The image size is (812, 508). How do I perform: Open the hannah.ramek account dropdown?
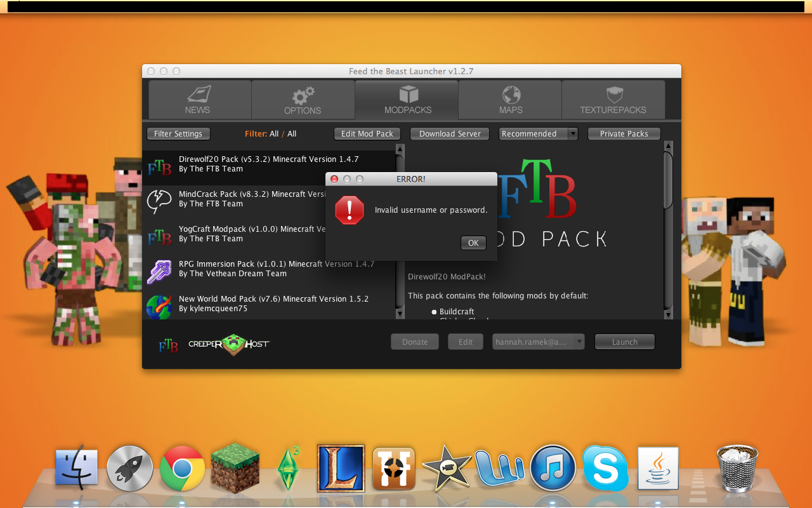click(538, 342)
